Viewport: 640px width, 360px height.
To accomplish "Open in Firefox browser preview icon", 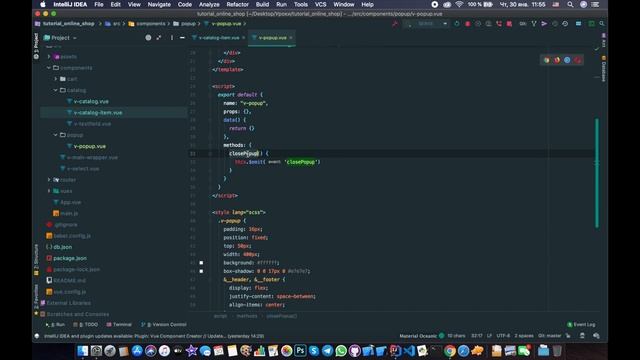I will point(557,60).
